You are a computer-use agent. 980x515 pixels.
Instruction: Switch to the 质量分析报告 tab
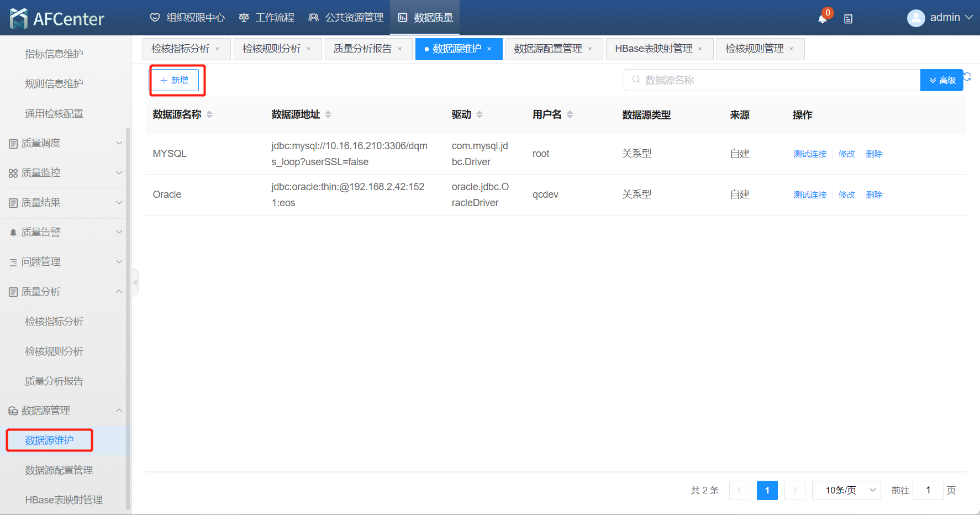pyautogui.click(x=362, y=49)
